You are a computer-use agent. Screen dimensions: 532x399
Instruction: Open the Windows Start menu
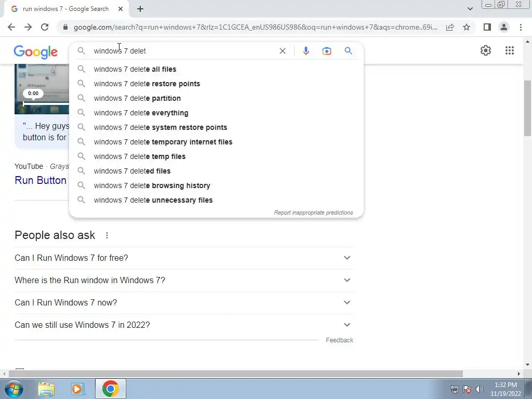coord(14,389)
